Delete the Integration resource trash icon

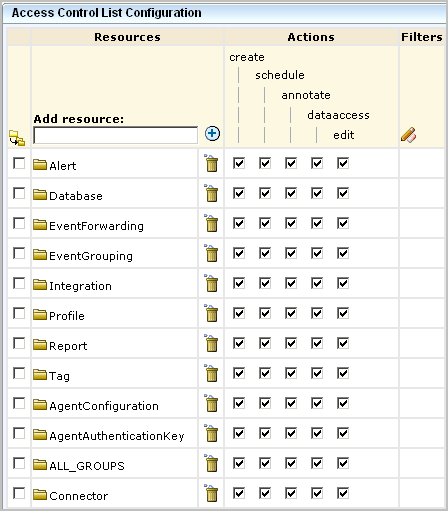click(x=211, y=283)
